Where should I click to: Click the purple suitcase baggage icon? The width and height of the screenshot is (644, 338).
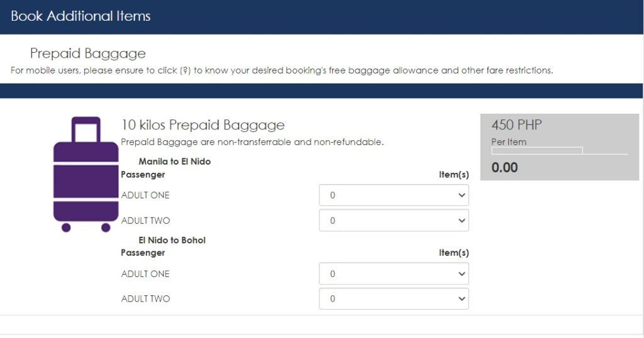[x=86, y=174]
